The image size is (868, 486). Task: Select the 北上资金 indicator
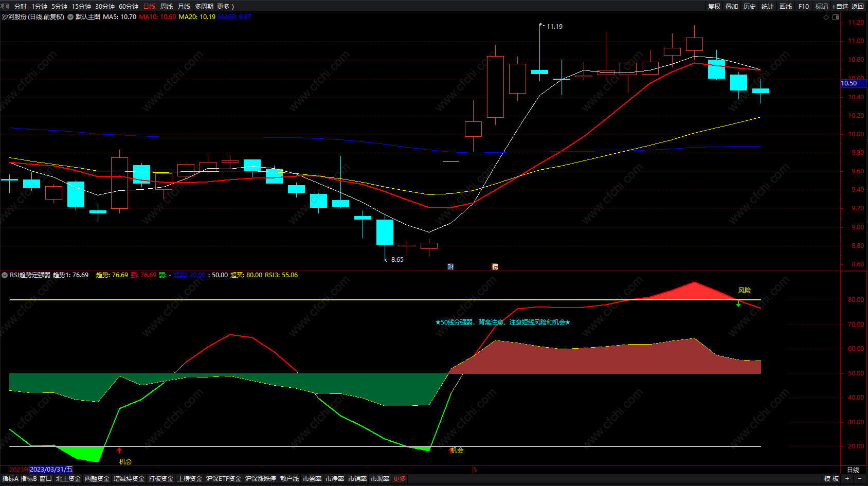pos(68,479)
